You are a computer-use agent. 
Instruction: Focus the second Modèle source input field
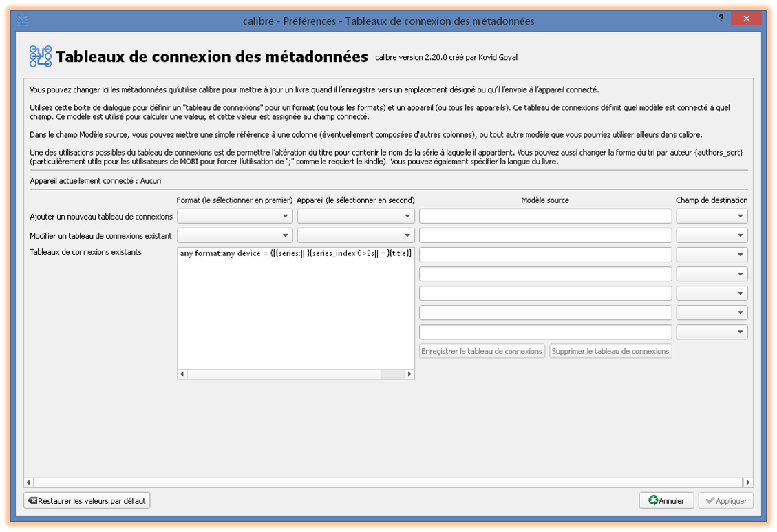546,235
